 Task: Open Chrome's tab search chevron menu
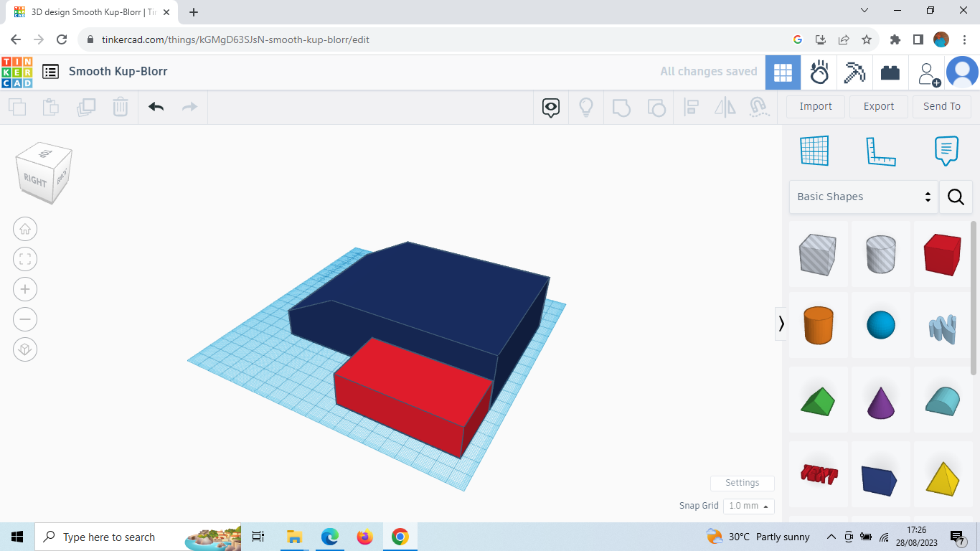[864, 10]
